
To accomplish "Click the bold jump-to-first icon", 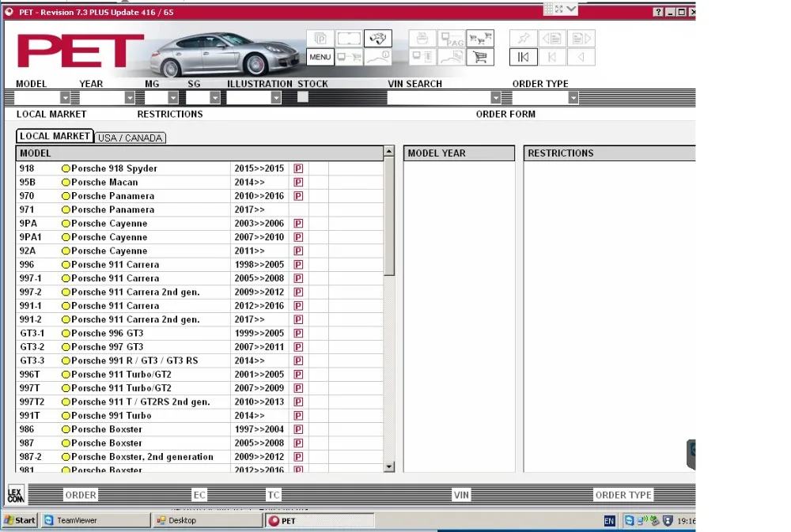I will coord(523,57).
